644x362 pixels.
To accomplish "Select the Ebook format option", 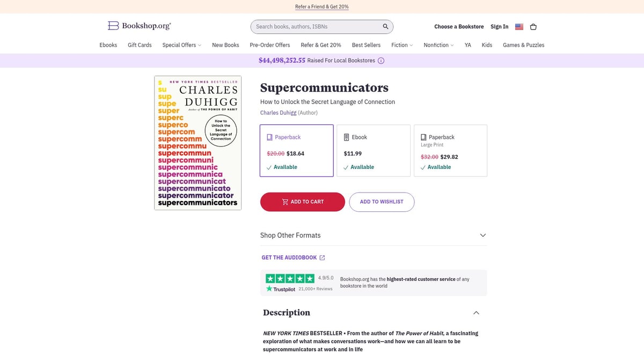I will coord(374,150).
